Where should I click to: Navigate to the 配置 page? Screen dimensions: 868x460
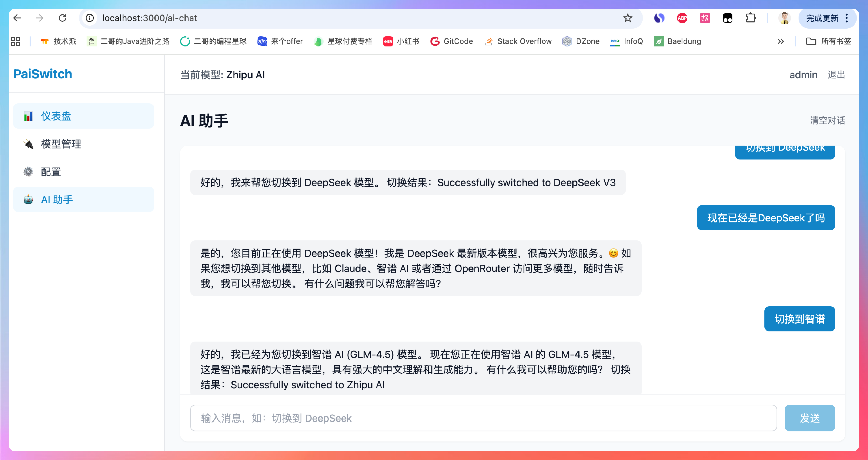51,172
